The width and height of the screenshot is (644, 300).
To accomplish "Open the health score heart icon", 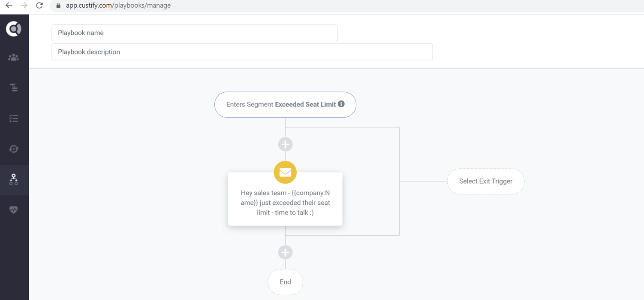I will coord(14,210).
